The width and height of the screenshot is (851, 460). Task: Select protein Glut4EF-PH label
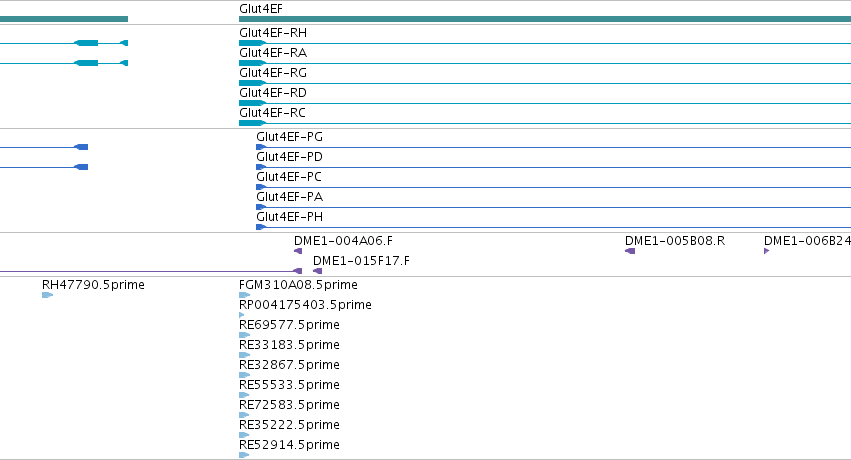pos(289,217)
